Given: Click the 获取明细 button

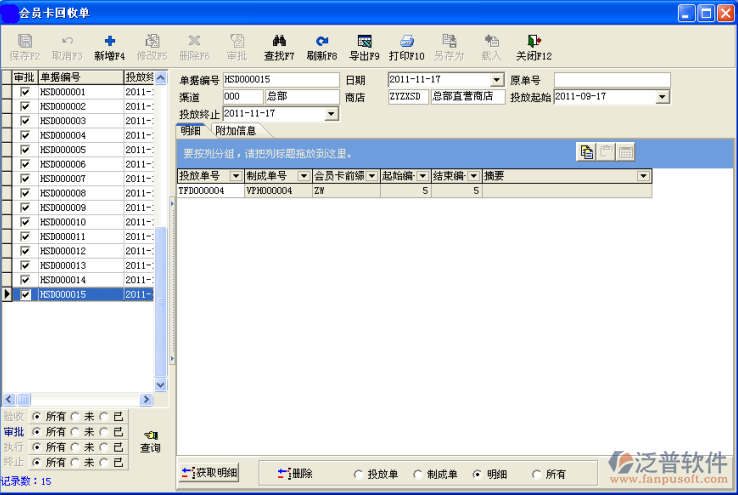Looking at the screenshot, I should tap(208, 473).
